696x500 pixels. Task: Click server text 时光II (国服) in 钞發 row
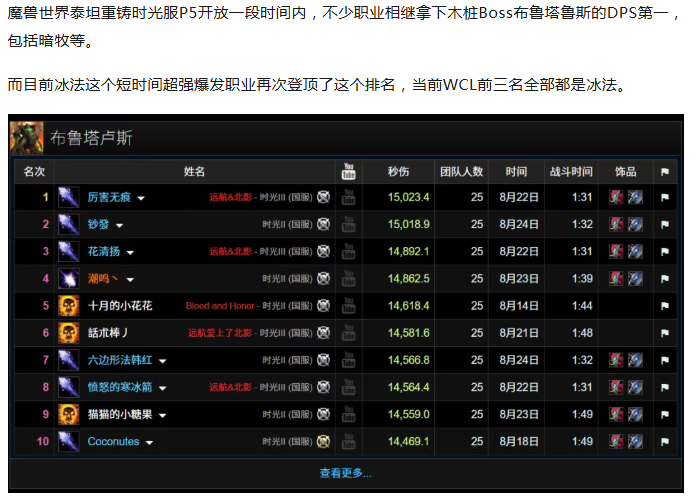(287, 224)
